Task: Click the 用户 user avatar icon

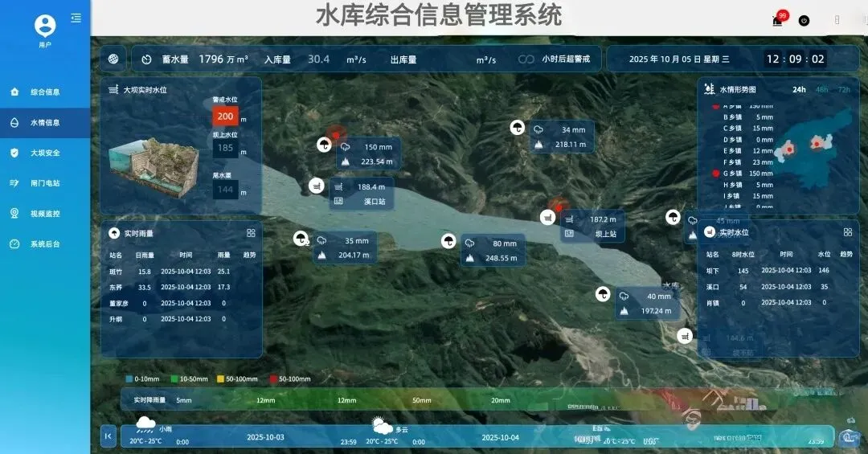Action: click(x=45, y=26)
